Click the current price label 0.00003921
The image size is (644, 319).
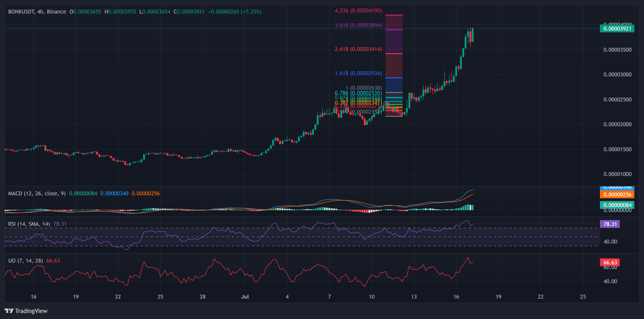point(617,28)
